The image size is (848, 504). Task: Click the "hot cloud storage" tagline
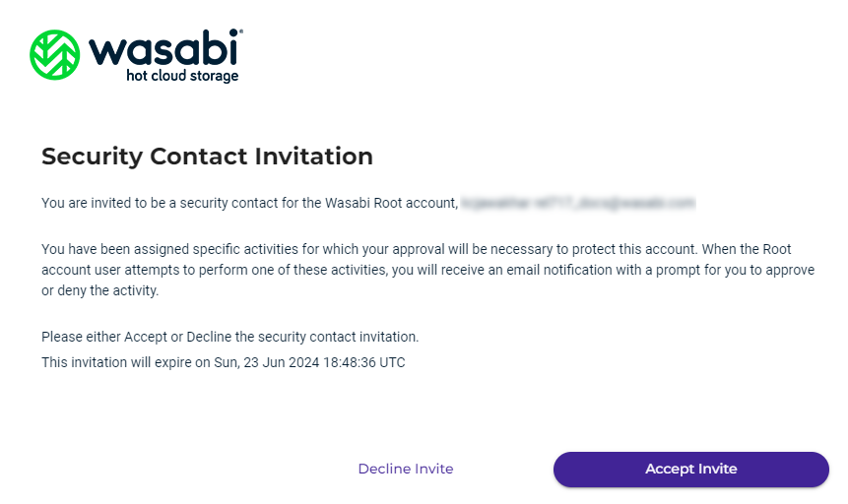(182, 76)
